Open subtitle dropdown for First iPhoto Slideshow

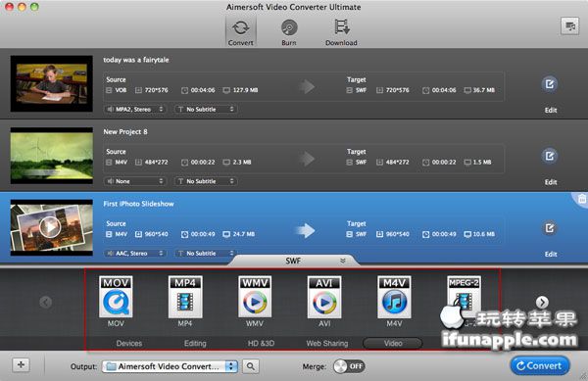[206, 254]
